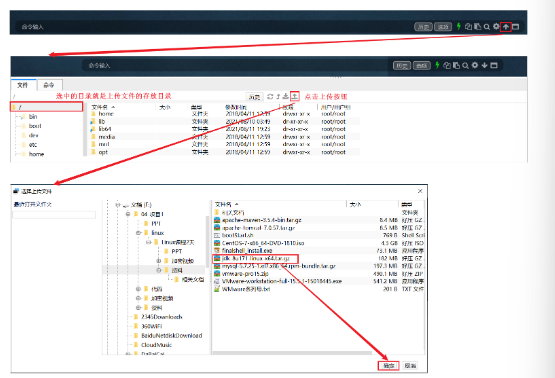Viewport: 555px width, 378px height.
Task: Click the refresh icon in the file panel toolbar
Action: (270, 96)
